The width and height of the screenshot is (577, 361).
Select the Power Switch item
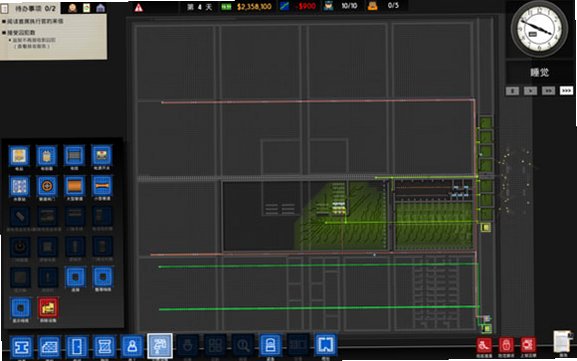[x=102, y=156]
